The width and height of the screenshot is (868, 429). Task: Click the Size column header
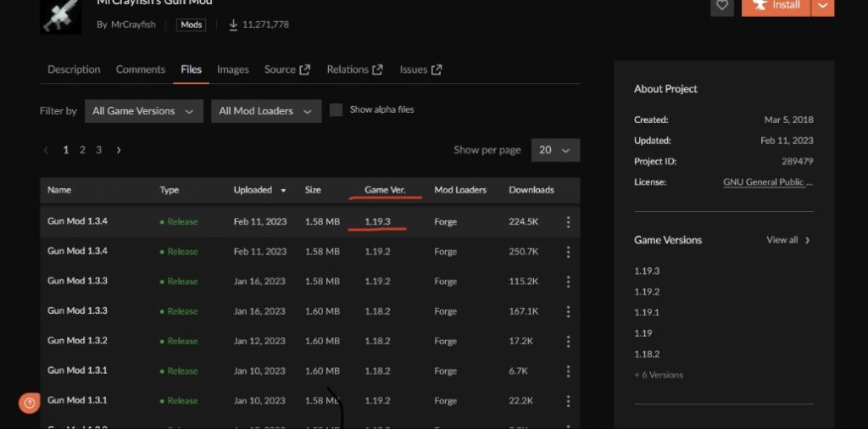313,190
